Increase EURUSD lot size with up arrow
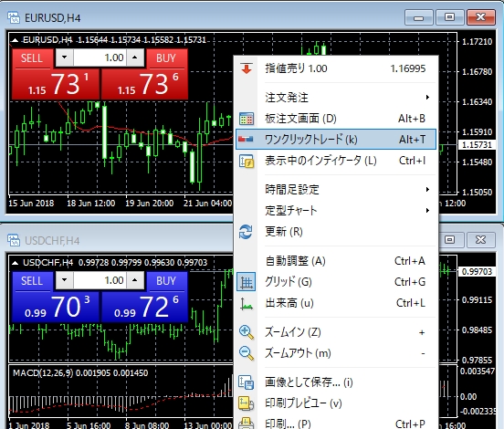This screenshot has width=504, height=429. [x=135, y=58]
